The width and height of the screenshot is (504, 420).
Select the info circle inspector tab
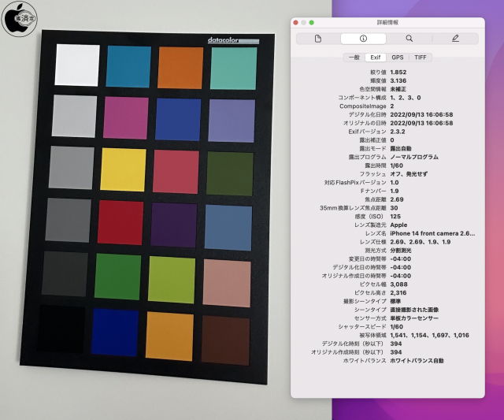pos(363,39)
